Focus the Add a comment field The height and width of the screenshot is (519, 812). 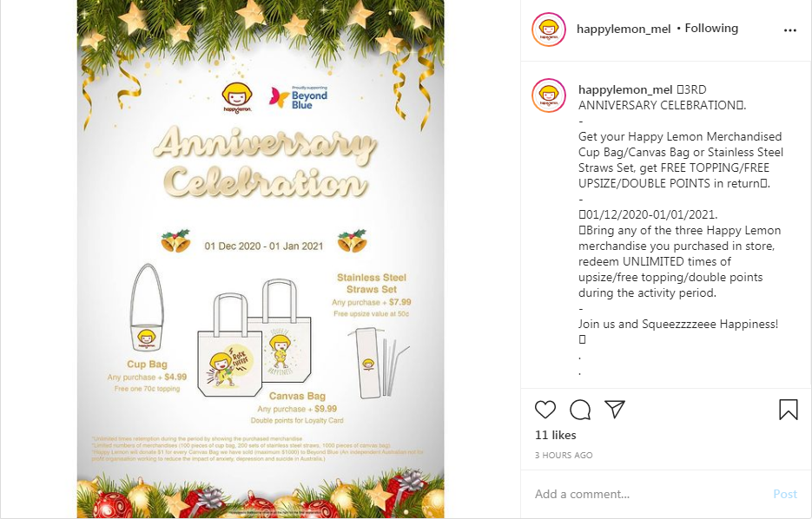click(x=647, y=494)
